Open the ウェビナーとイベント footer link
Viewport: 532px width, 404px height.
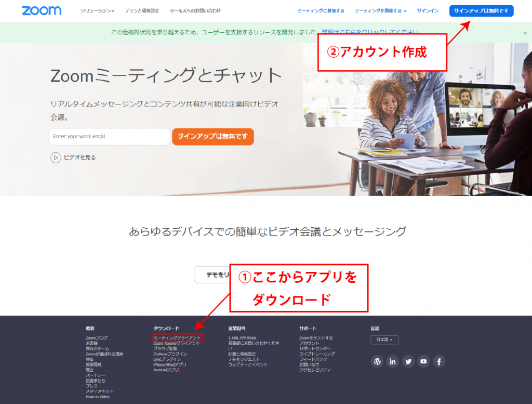pos(248,364)
